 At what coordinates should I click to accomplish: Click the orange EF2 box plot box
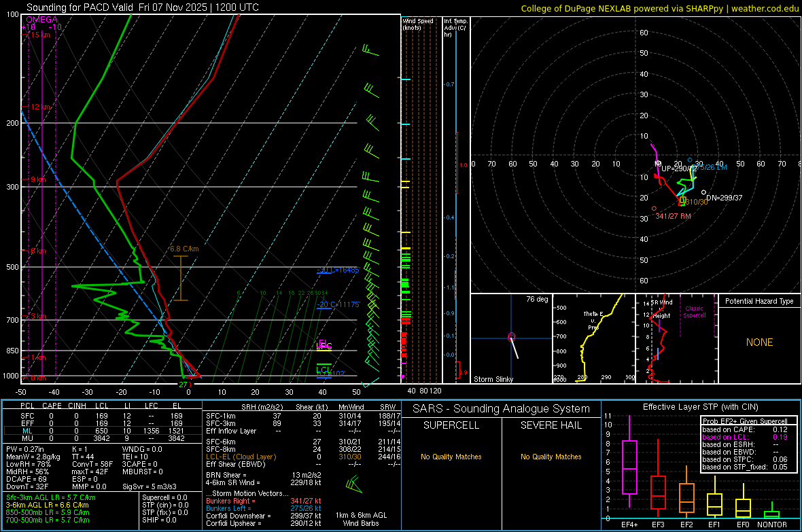coord(686,498)
